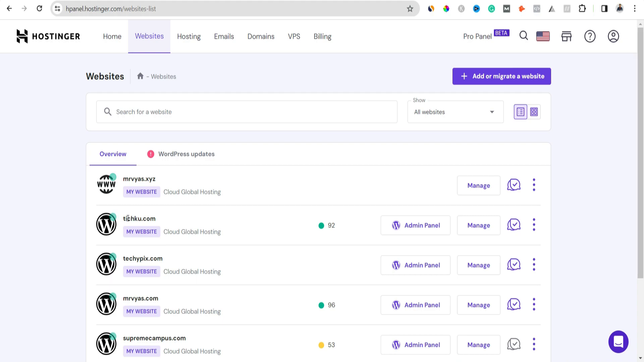Open Admin Panel for supremecampus.com
Viewport: 644px width, 362px height.
click(x=416, y=345)
